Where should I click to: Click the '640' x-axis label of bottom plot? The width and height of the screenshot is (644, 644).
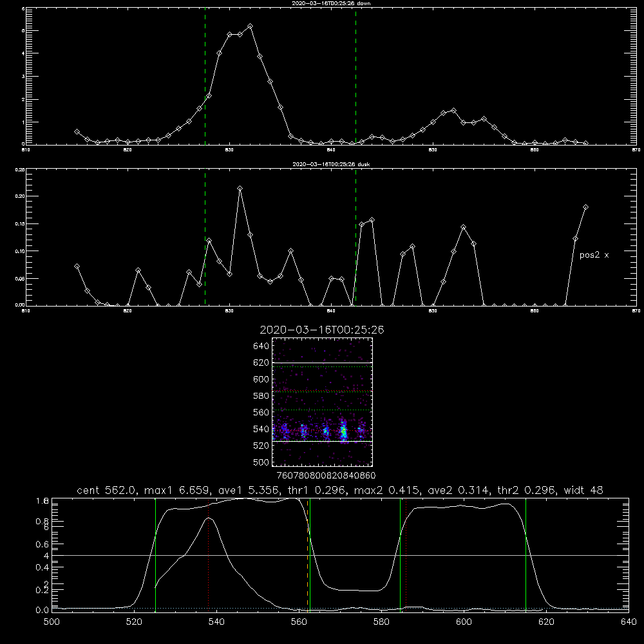click(629, 622)
